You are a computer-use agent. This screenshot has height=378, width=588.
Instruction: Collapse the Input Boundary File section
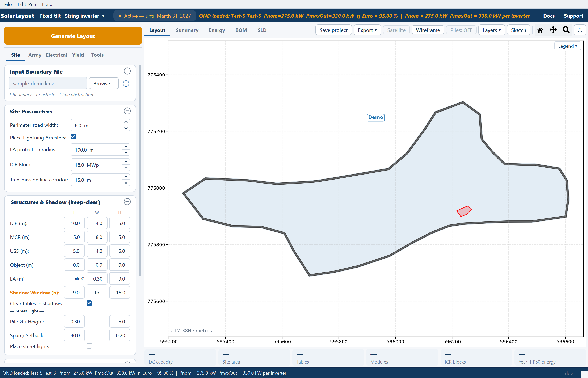(x=127, y=71)
